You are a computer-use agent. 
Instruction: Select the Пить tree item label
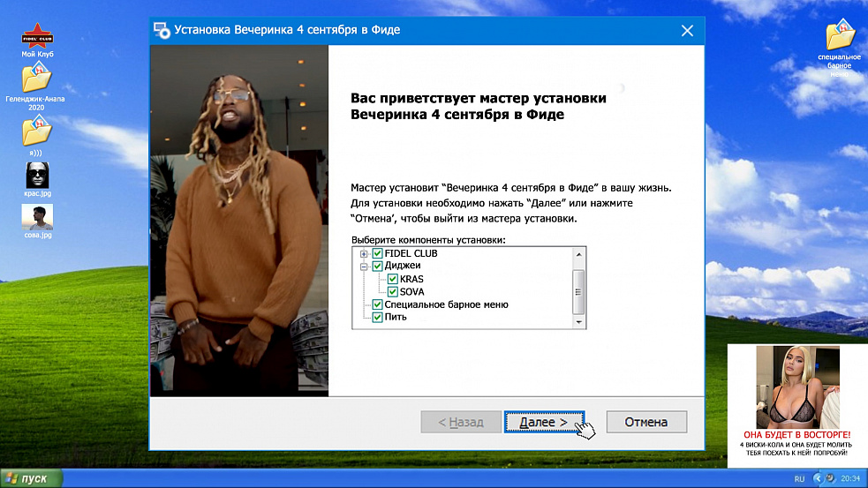click(396, 317)
